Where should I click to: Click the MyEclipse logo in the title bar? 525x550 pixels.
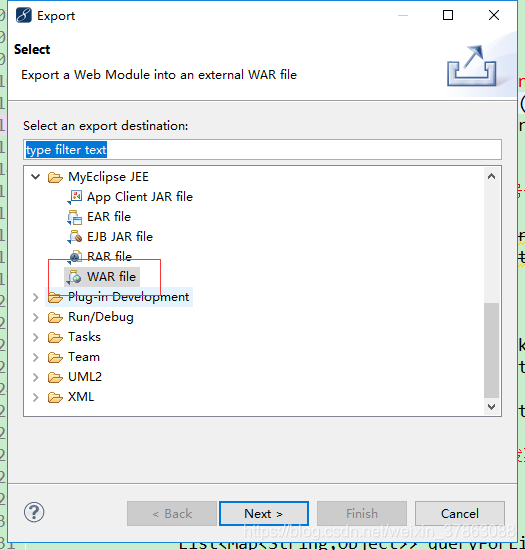(23, 16)
